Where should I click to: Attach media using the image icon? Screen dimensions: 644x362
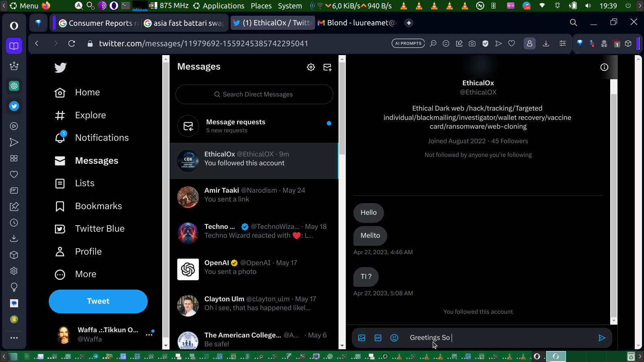coord(362,338)
